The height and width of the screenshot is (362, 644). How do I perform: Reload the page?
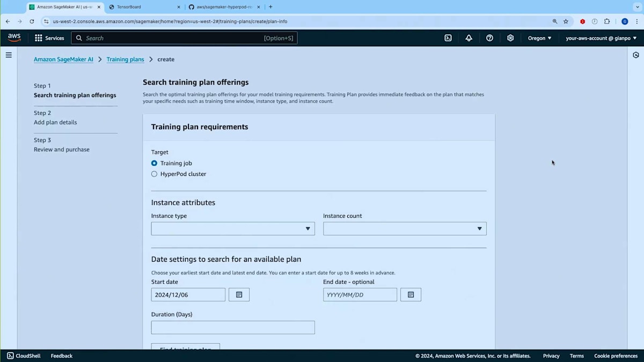pyautogui.click(x=32, y=21)
